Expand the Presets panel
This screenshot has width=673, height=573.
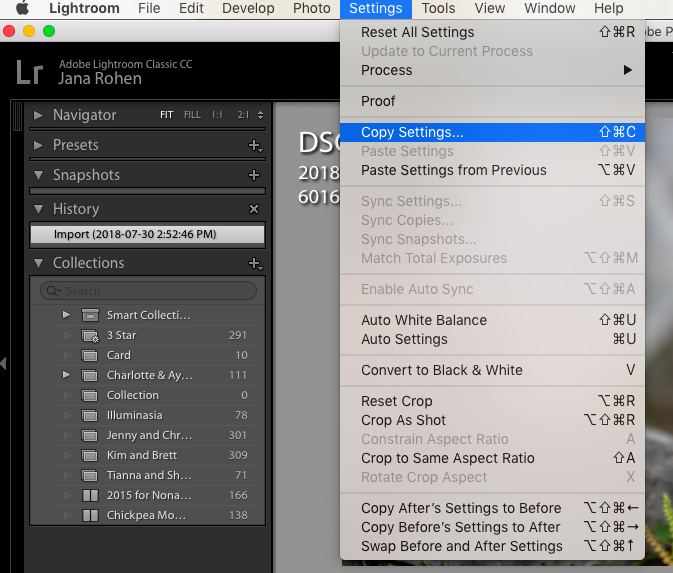coord(38,145)
